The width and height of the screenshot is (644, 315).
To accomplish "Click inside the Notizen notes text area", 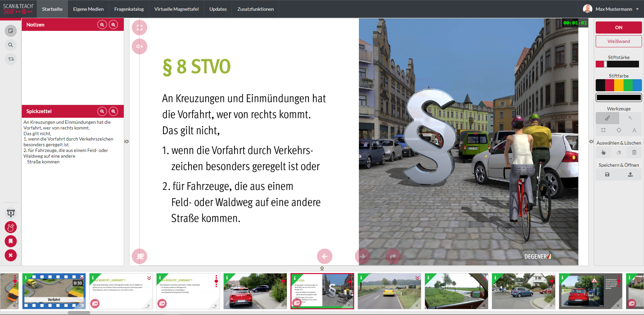I will [73, 68].
